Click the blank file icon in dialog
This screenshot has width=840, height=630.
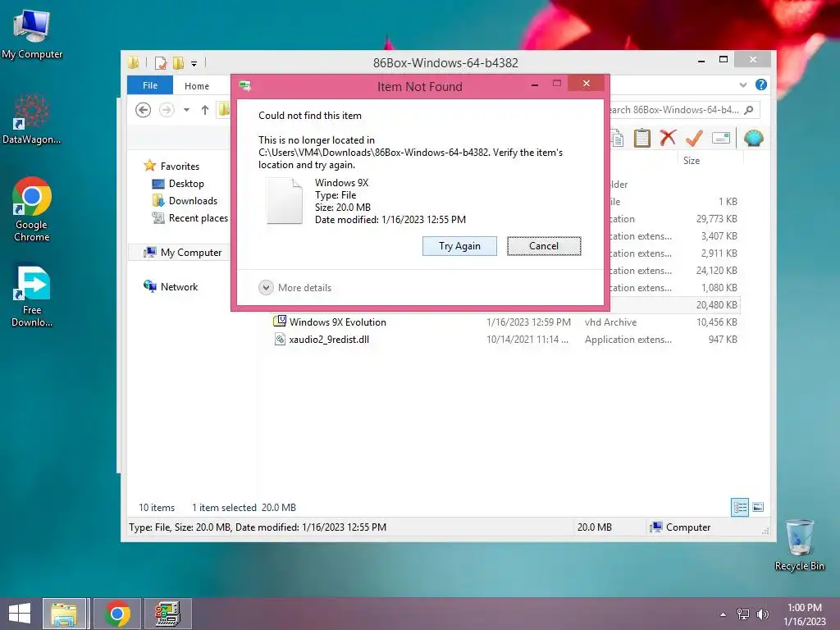pyautogui.click(x=285, y=201)
